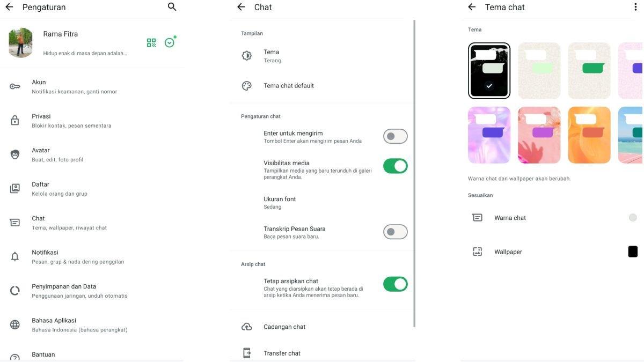
Task: Enable Enter untuk mengirim
Action: tap(396, 136)
